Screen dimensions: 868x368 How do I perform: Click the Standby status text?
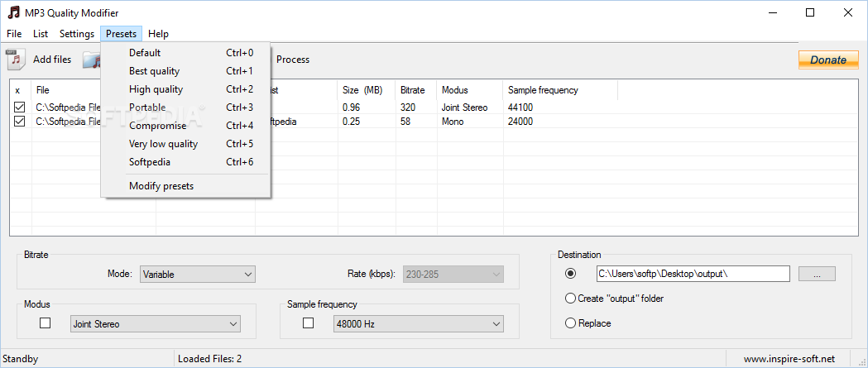click(21, 359)
